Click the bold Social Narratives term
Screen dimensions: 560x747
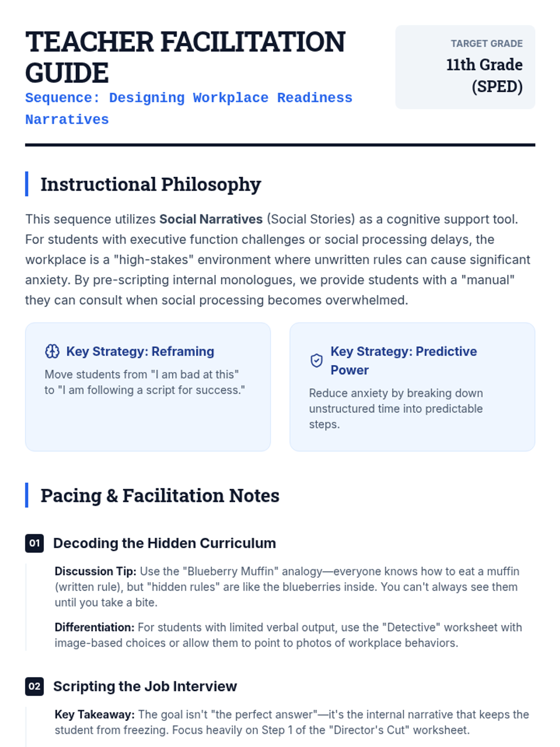[x=211, y=219]
